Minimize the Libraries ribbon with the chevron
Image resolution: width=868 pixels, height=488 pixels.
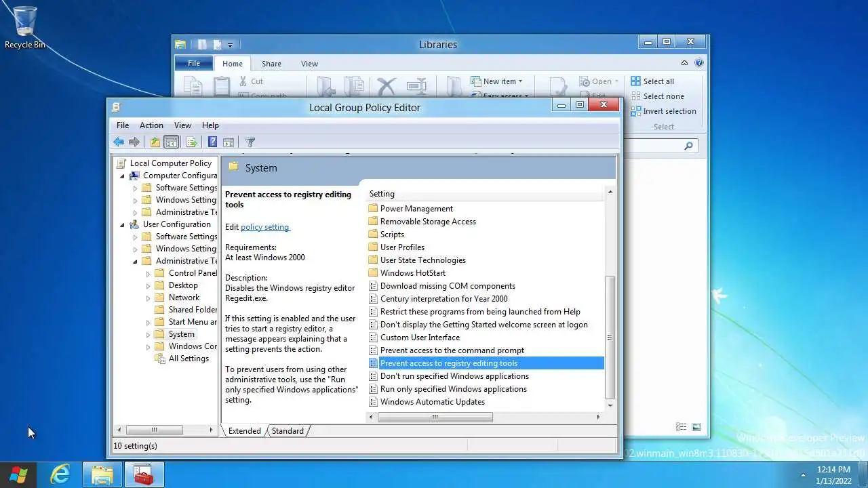[x=684, y=63]
